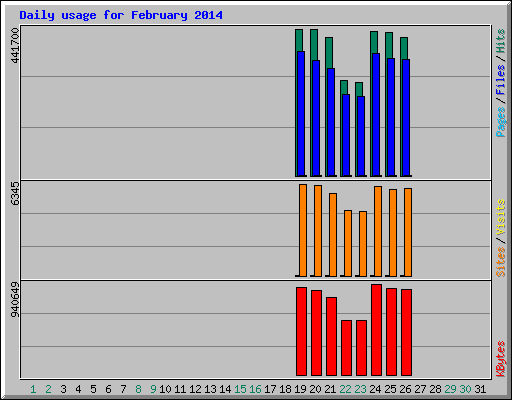This screenshot has height=400, width=512.
Task: Click the blue Files bar for day 19
Action: 301,113
